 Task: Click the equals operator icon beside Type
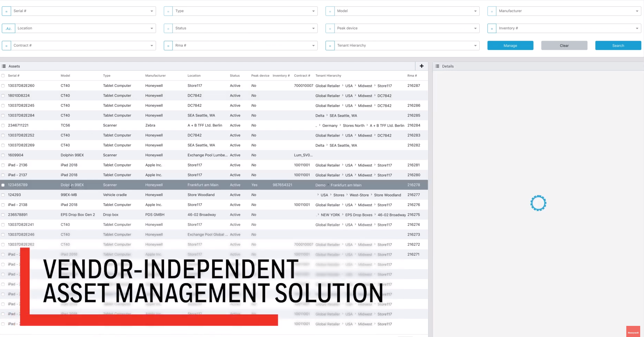click(168, 11)
